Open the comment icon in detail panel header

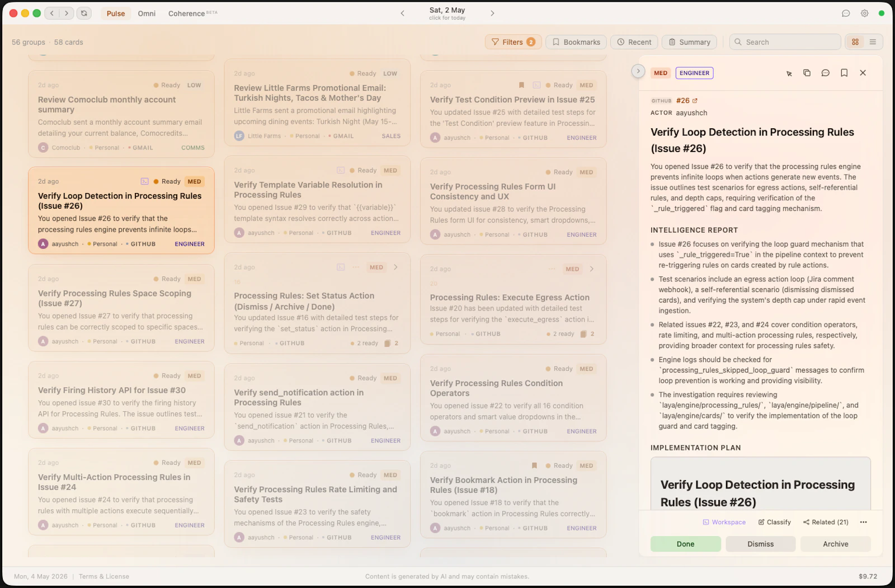[x=825, y=73]
